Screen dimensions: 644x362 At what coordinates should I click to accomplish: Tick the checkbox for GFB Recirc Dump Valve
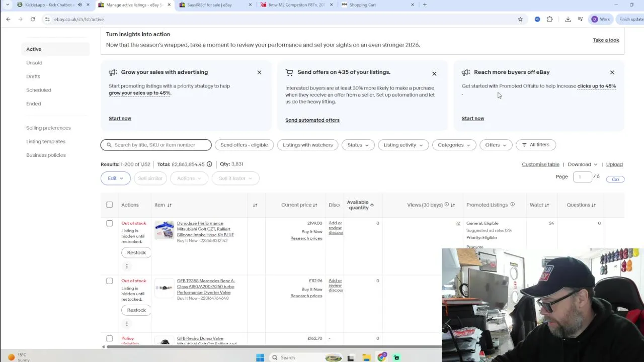coord(109,338)
